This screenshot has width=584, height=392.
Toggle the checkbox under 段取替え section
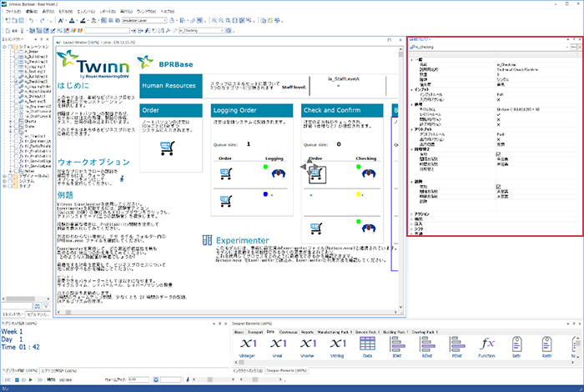tap(498, 154)
